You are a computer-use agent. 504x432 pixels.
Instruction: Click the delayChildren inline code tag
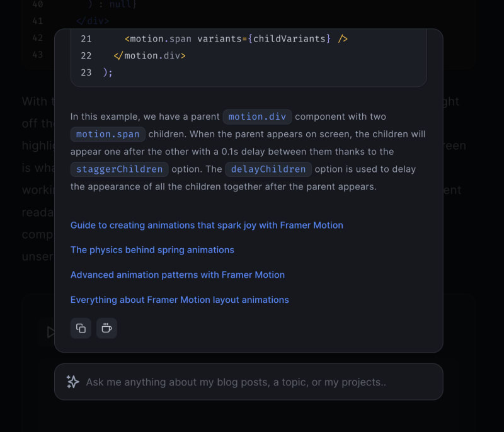(x=268, y=169)
